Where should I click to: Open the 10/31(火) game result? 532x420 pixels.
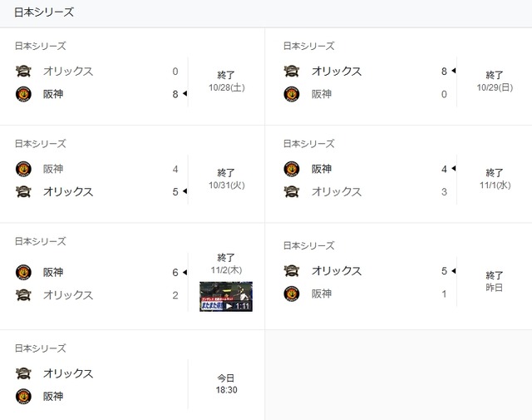pos(132,174)
